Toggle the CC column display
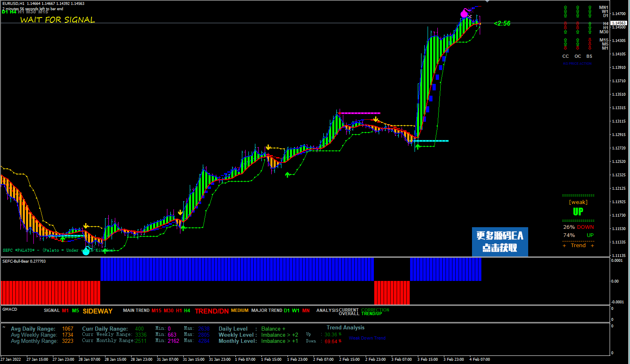Screen dimensions: 630x364 pyautogui.click(x=565, y=56)
